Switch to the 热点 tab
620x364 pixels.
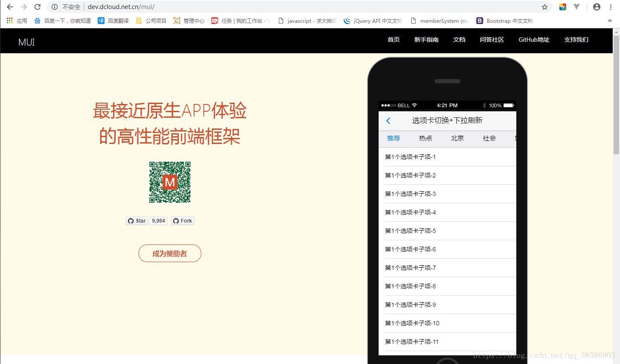(426, 138)
